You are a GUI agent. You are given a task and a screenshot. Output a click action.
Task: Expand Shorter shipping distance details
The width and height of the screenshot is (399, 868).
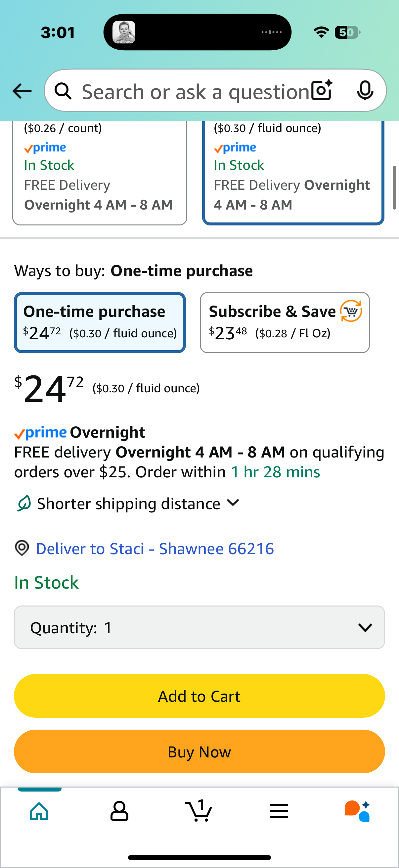[x=128, y=504]
